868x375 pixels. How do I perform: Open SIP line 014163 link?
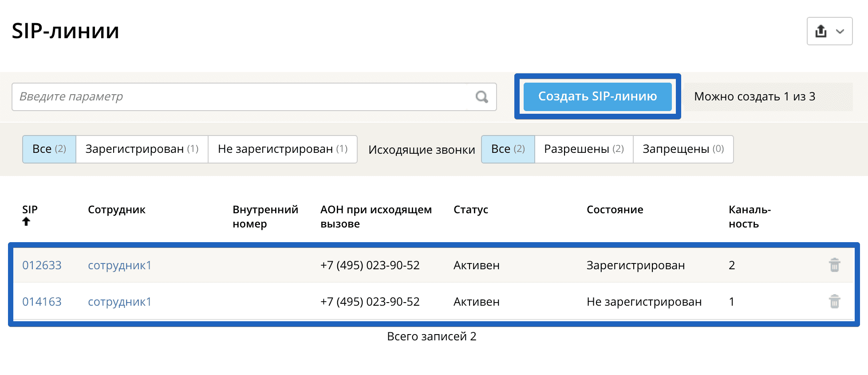coord(42,302)
